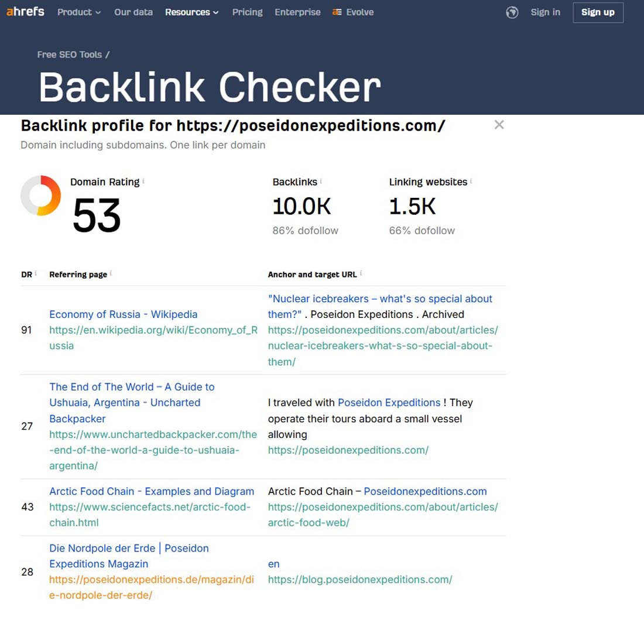Open the globe language selector

pos(512,12)
